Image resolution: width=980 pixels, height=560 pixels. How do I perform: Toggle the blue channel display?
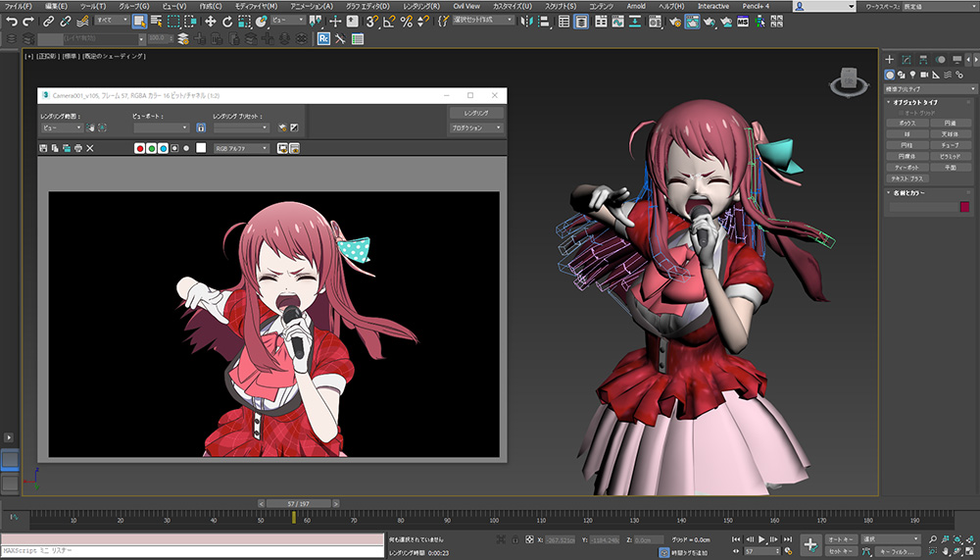pyautogui.click(x=163, y=148)
